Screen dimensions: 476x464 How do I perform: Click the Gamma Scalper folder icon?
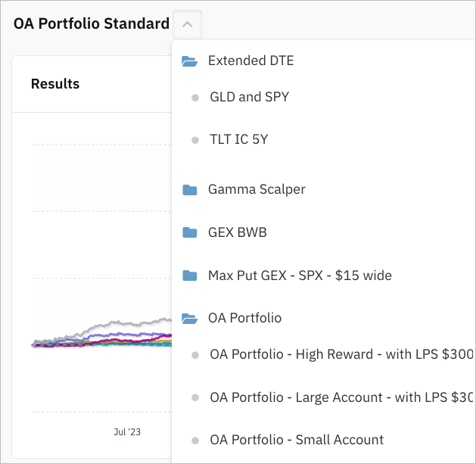190,190
